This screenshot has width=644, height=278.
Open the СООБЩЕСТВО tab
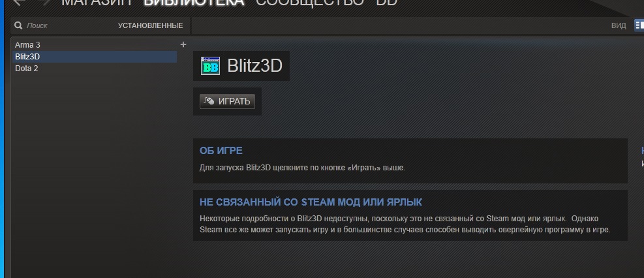[310, 2]
